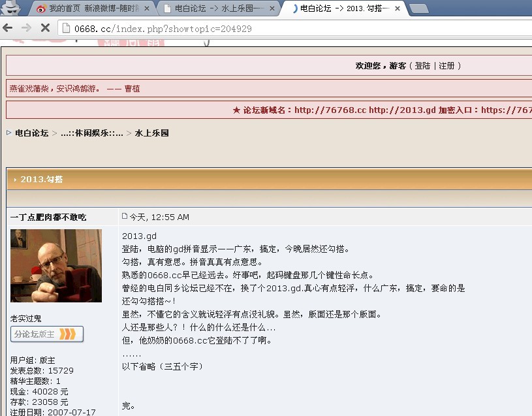This screenshot has width=532, height=416.
Task: Stop page loading with X button
Action: click(45, 28)
